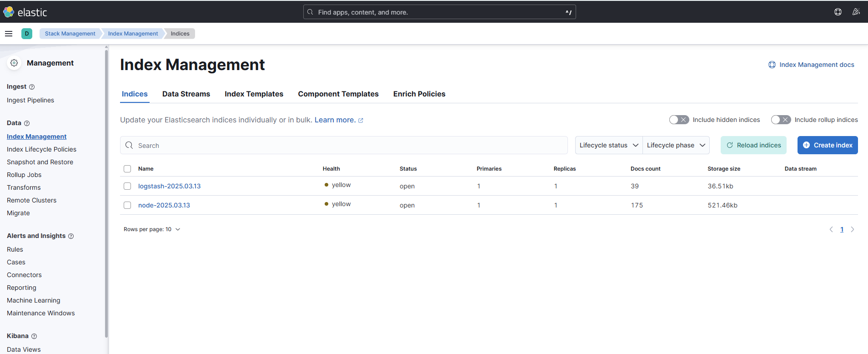This screenshot has height=354, width=868.
Task: Click the sidebar vertical scrollbar
Action: 106,191
